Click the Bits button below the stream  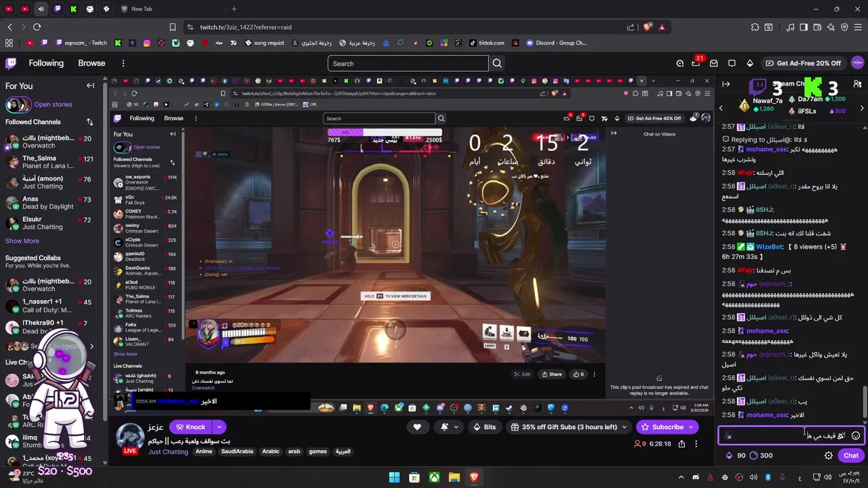[x=484, y=427]
